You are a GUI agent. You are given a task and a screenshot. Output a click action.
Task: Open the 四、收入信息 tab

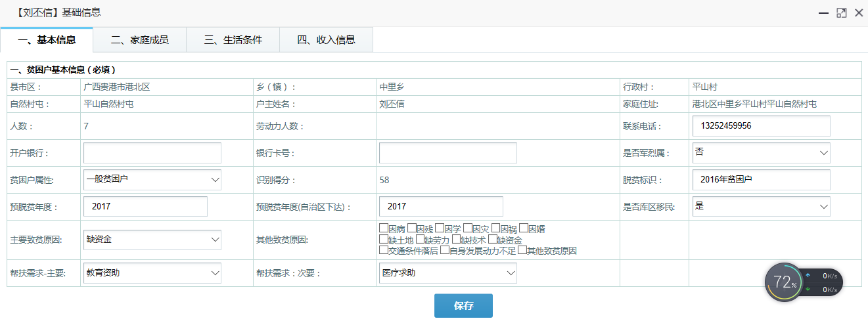326,40
